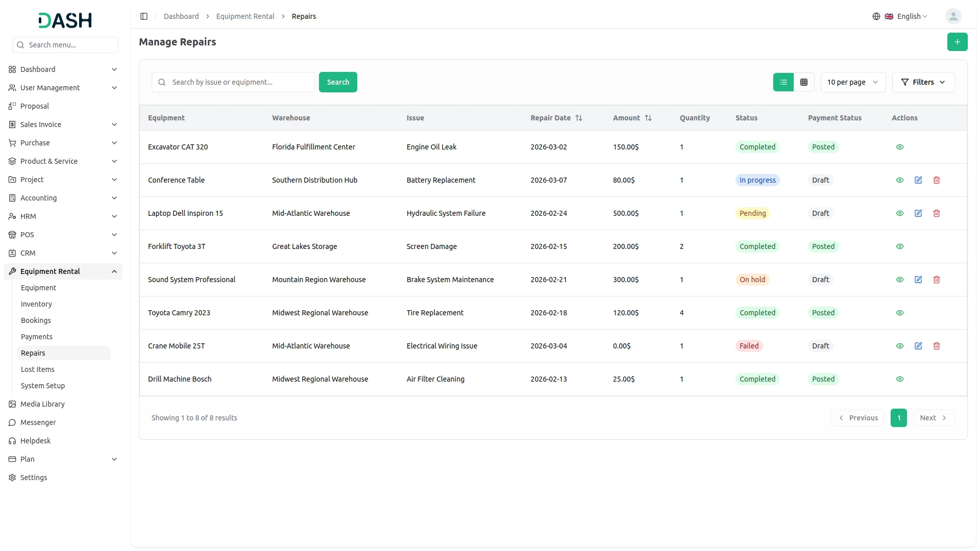Focus the search by issue field
Viewport: 980px width, 551px height.
[240, 82]
